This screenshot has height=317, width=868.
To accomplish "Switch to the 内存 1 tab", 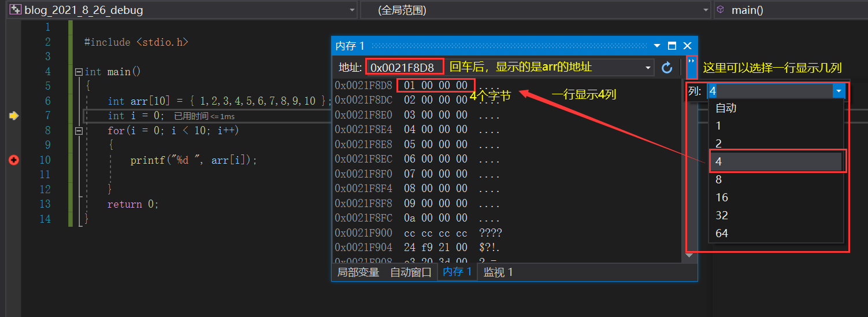I will [x=457, y=272].
